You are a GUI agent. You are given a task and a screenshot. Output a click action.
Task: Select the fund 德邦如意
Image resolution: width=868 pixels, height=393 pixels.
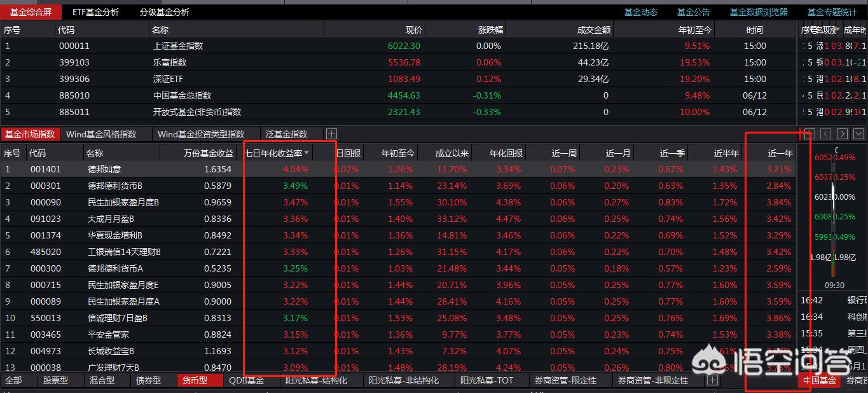[104, 169]
